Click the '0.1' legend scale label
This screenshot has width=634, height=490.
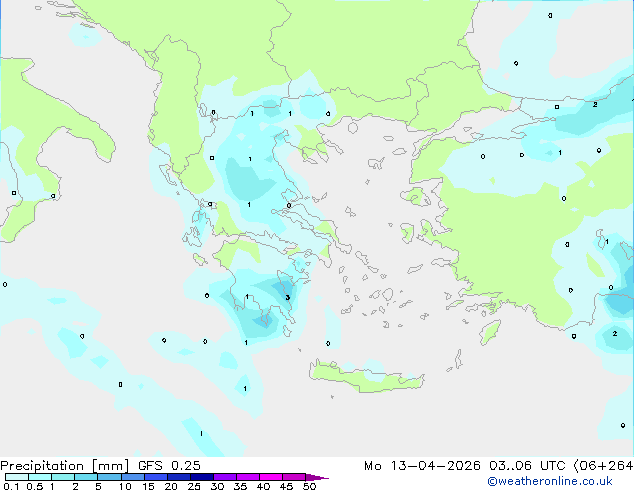[x=11, y=486]
